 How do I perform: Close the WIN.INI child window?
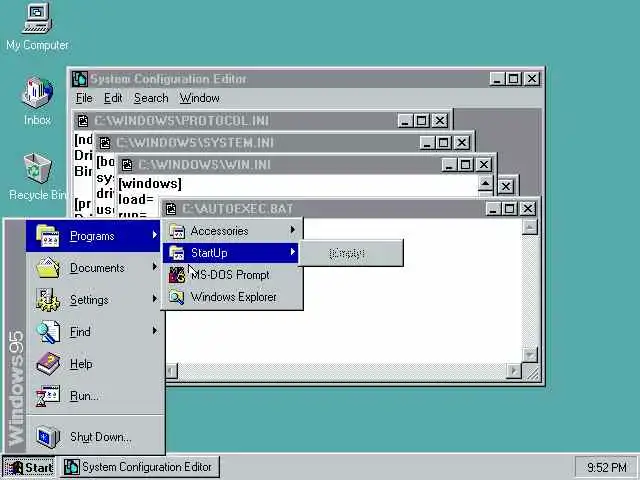tap(484, 165)
